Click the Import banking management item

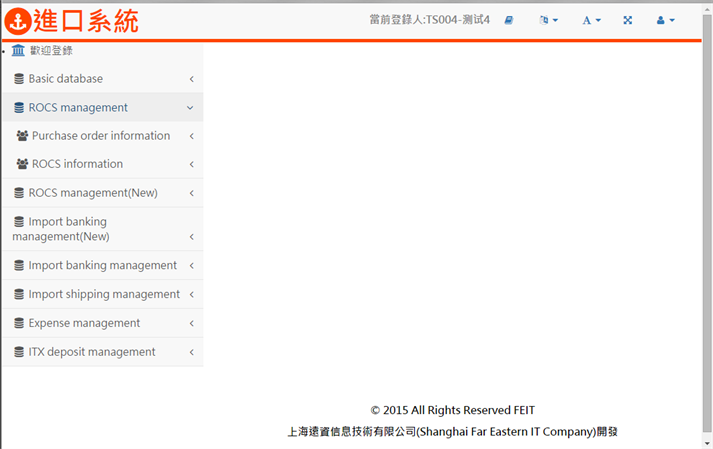coord(102,265)
